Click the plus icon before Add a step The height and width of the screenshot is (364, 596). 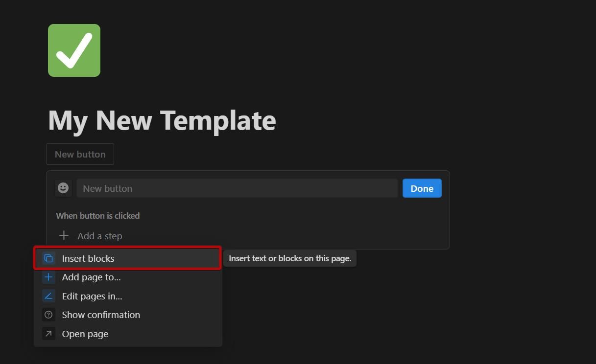[x=64, y=235]
